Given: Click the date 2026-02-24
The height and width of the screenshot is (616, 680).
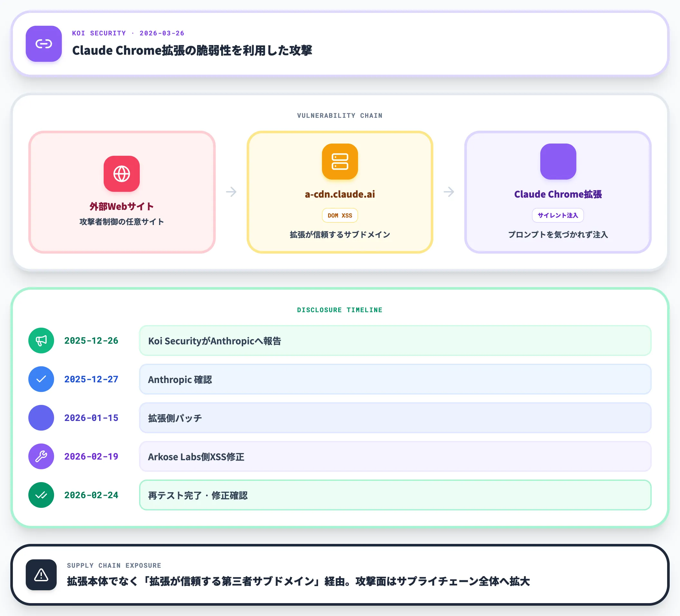Looking at the screenshot, I should tap(91, 495).
